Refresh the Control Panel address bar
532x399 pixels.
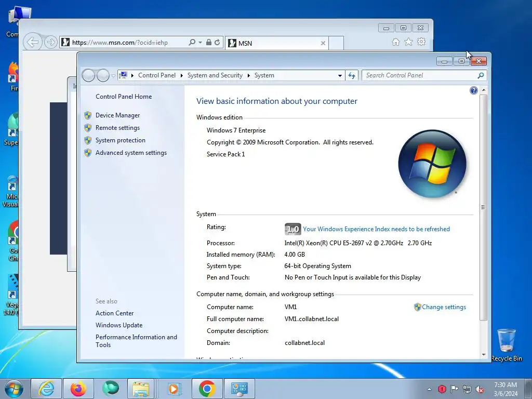click(x=352, y=75)
